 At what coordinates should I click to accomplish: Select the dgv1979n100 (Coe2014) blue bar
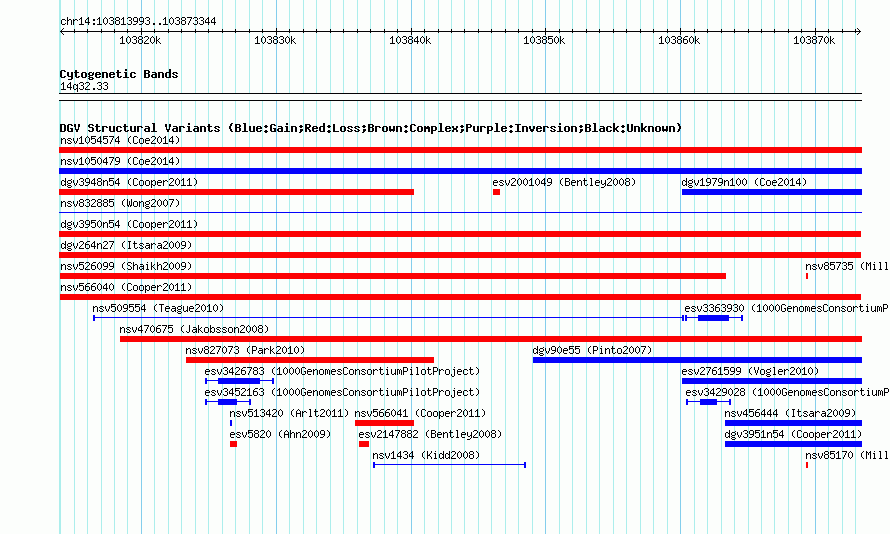click(x=772, y=192)
